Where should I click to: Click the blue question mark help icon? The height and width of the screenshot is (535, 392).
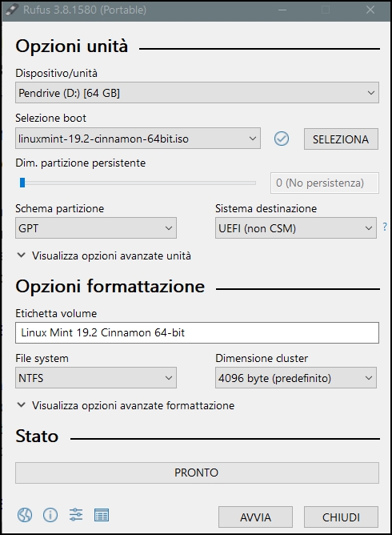tap(385, 227)
